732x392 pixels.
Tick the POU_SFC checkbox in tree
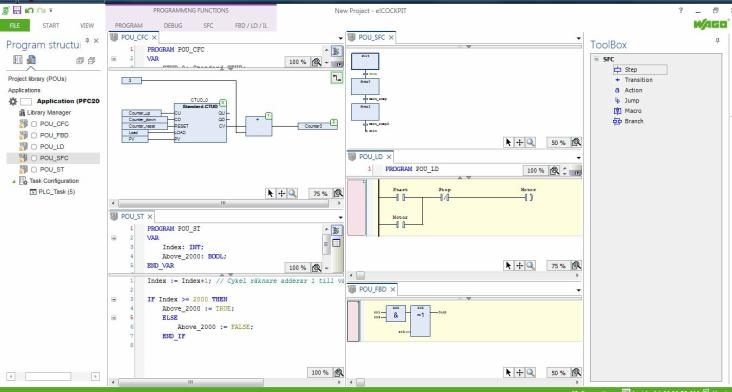pos(34,158)
